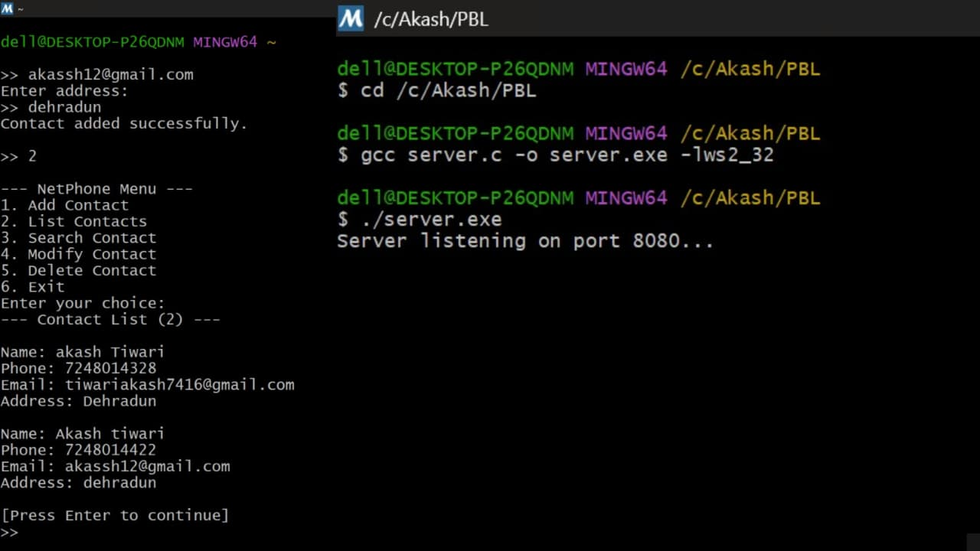Viewport: 980px width, 551px height.
Task: Open the /c/Akash/PBL window's MSYS2 icon menu
Action: pos(351,18)
